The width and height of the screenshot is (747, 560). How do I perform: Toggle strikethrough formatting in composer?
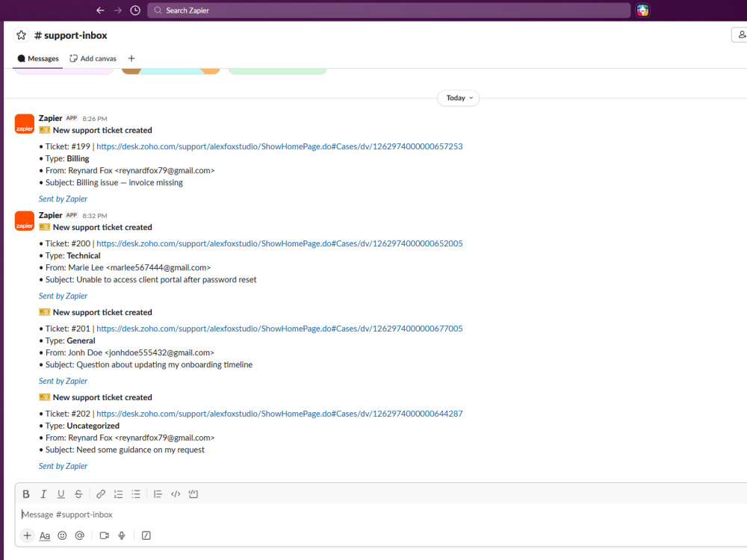[78, 494]
